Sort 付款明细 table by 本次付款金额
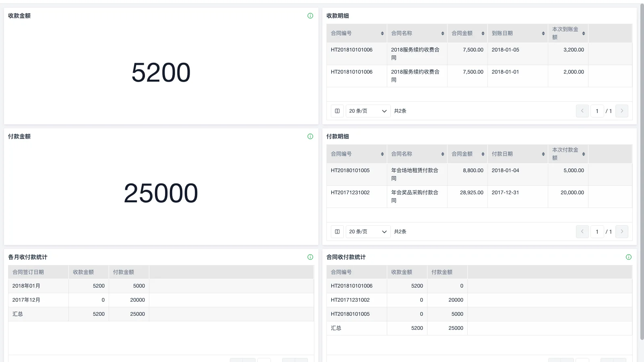 coord(584,154)
